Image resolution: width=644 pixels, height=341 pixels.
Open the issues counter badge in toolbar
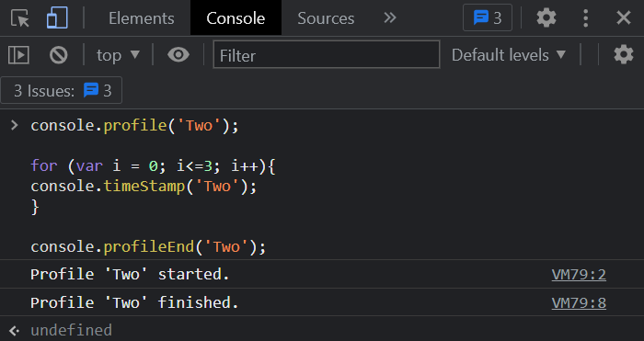[488, 17]
